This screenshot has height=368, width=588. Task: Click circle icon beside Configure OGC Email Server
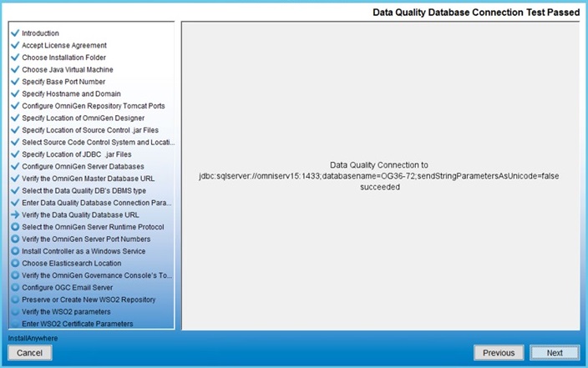point(15,287)
